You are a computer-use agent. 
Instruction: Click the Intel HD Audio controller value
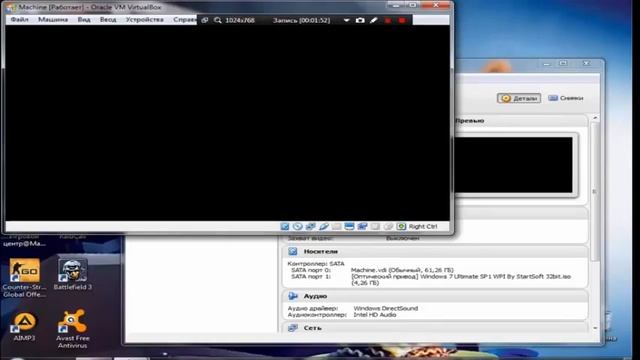(375, 315)
